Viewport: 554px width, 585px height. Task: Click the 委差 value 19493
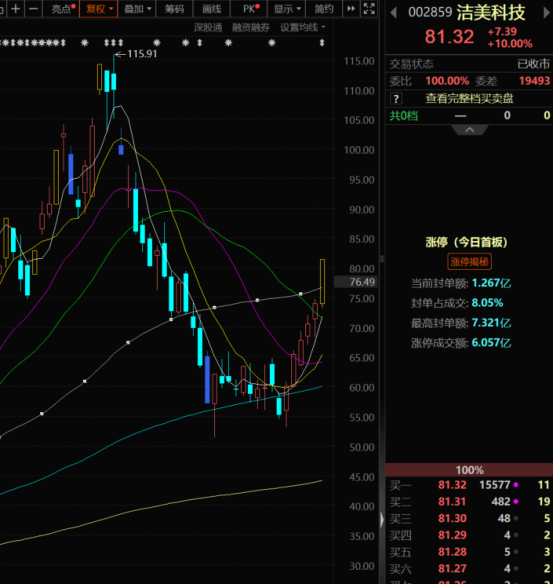534,81
